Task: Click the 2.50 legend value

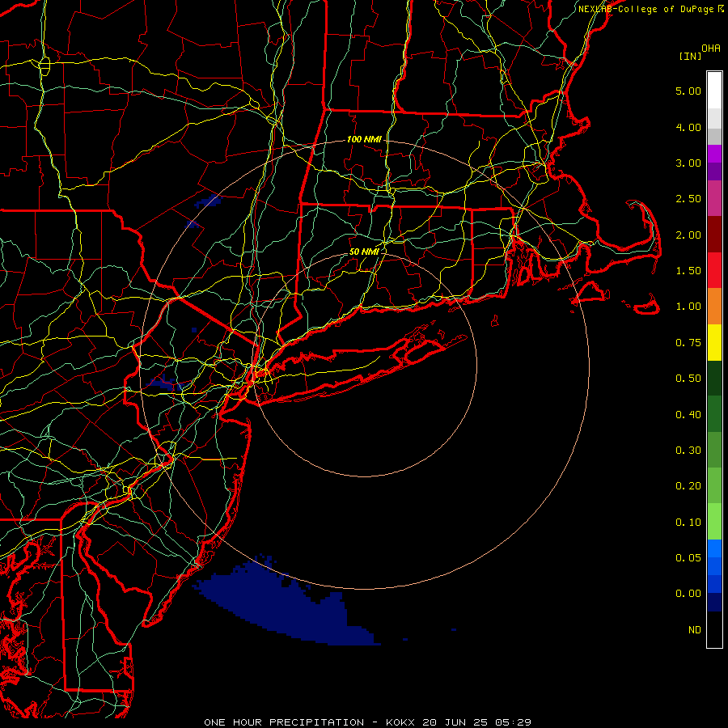Action: click(688, 199)
